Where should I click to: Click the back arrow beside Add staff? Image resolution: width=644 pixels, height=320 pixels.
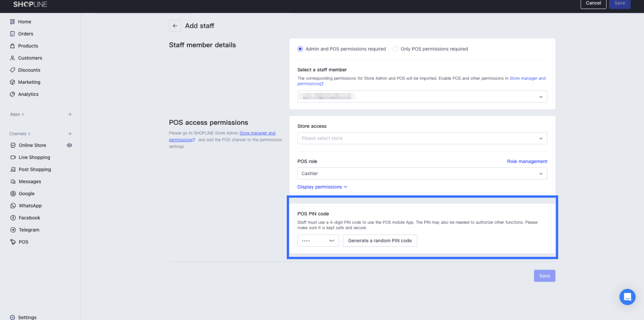pyautogui.click(x=175, y=26)
